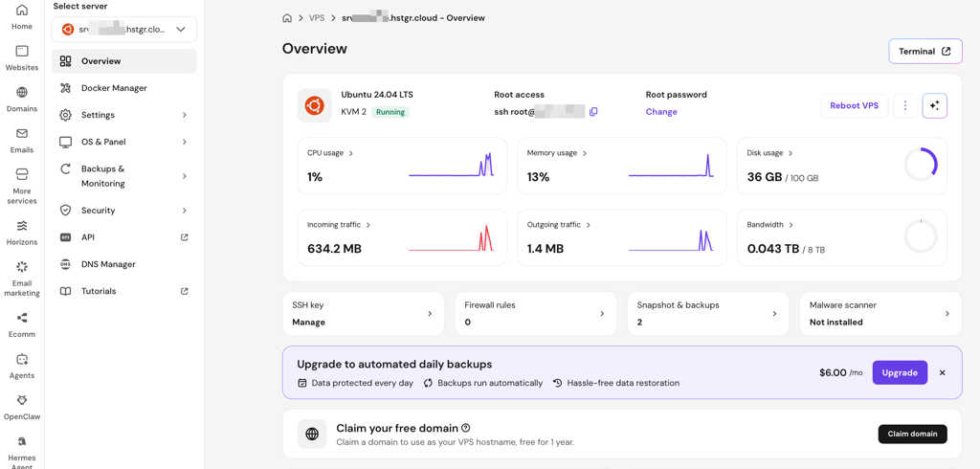This screenshot has height=469, width=980.
Task: Click the Reboot VPS button
Action: pos(854,105)
